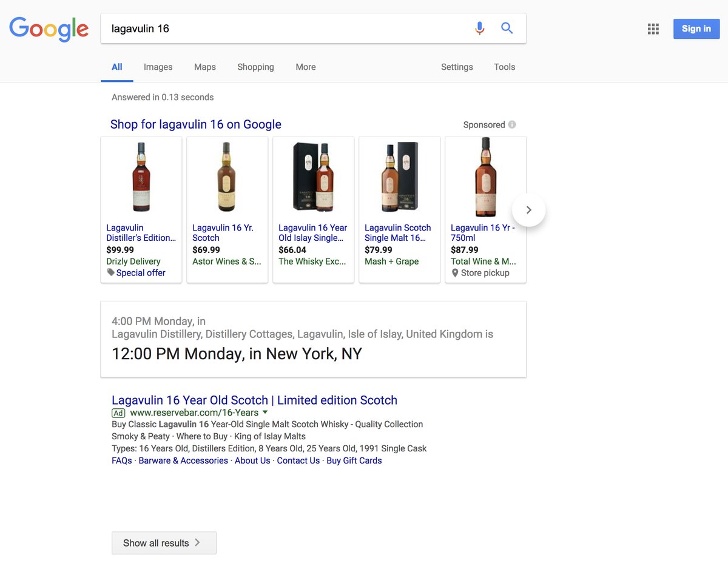Open Lagavulin 16 Year Old Scotch ad title
Screen dimensions: 728x580
coord(254,400)
